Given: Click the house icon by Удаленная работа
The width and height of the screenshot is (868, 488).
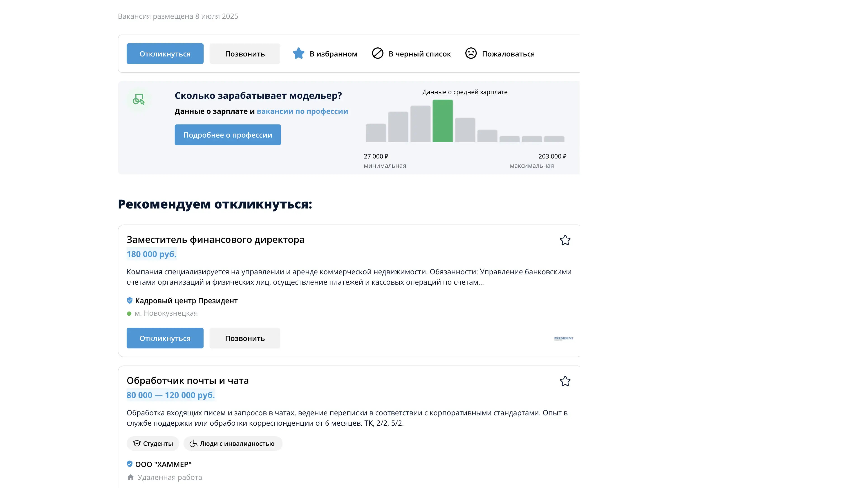Looking at the screenshot, I should pos(131,477).
